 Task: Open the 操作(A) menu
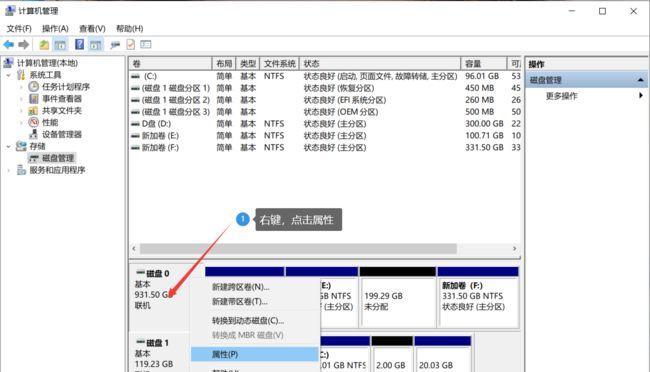point(55,29)
